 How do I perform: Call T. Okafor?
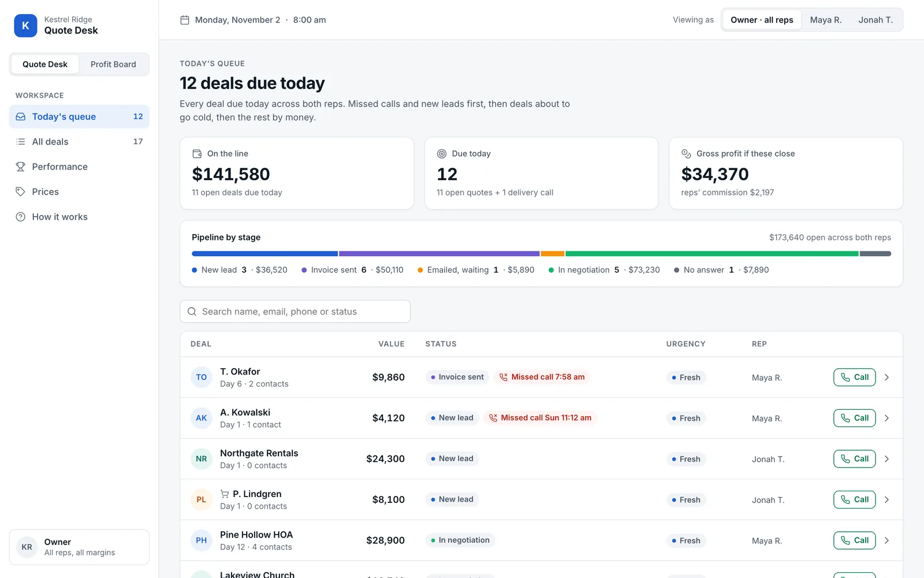pos(855,377)
